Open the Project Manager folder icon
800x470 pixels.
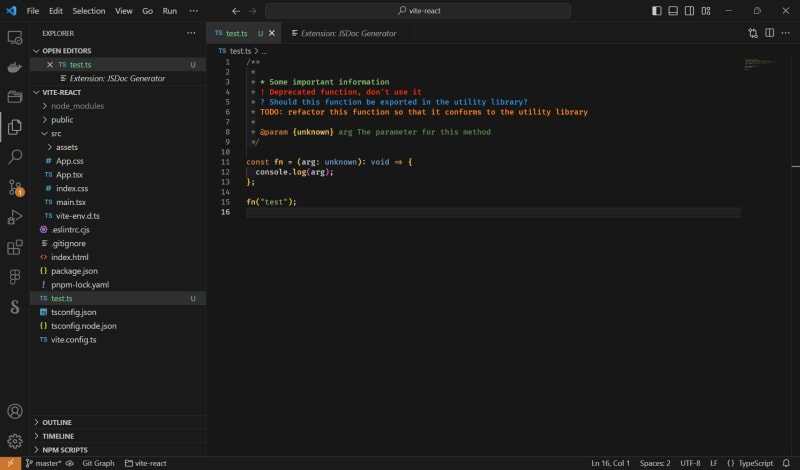pyautogui.click(x=15, y=96)
